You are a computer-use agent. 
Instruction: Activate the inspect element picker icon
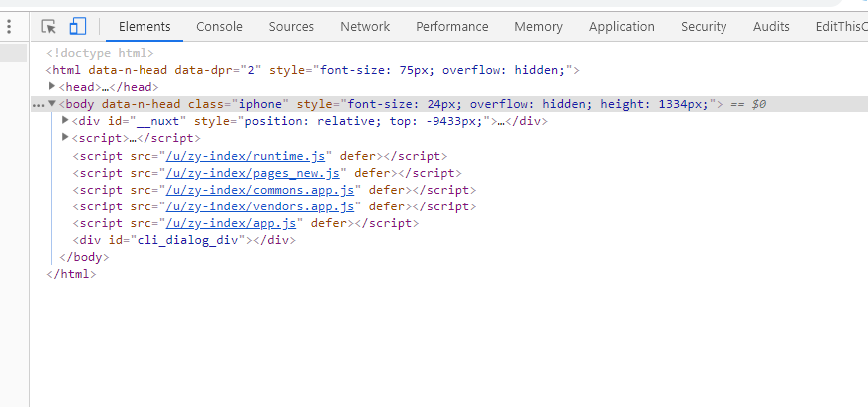pos(49,26)
